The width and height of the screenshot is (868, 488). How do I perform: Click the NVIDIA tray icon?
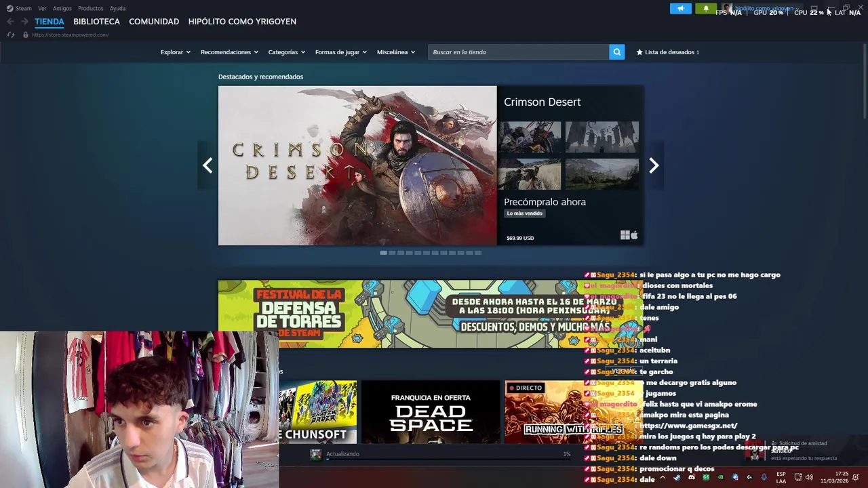tap(720, 477)
